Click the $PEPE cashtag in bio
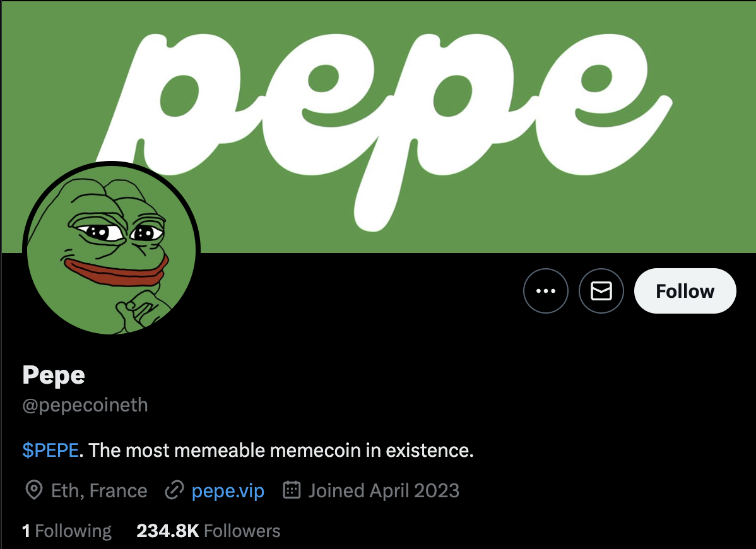The image size is (756, 549). pyautogui.click(x=50, y=450)
